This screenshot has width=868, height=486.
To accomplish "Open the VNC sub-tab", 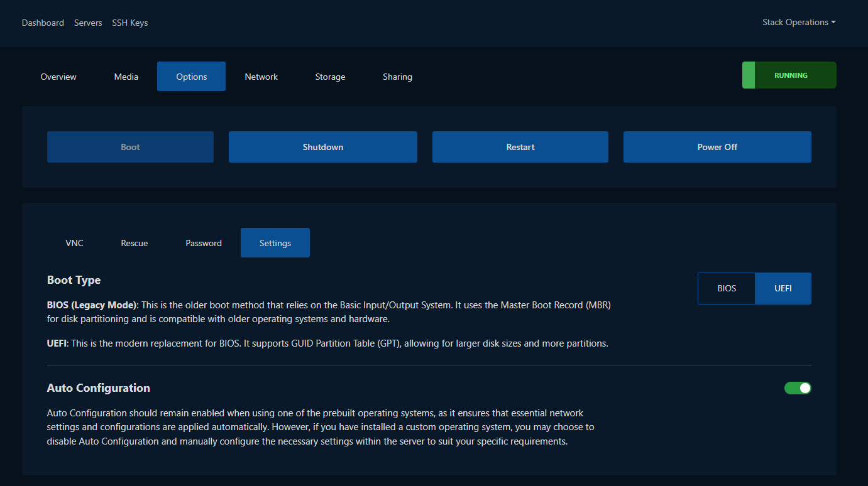I will point(74,243).
